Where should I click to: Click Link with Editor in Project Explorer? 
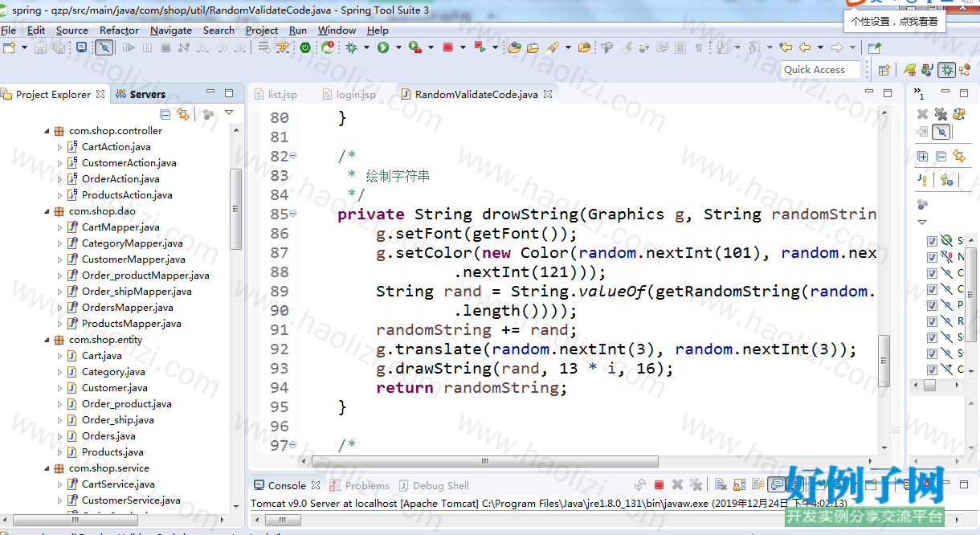click(182, 114)
